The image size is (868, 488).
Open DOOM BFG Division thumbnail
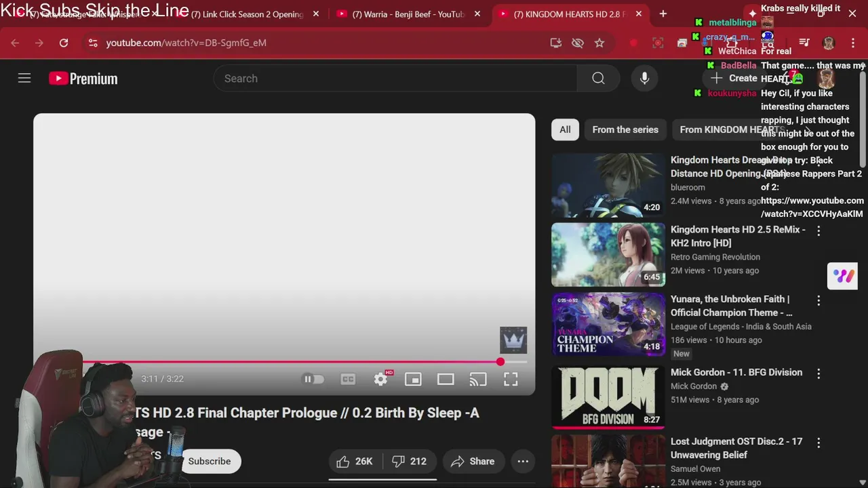click(608, 397)
